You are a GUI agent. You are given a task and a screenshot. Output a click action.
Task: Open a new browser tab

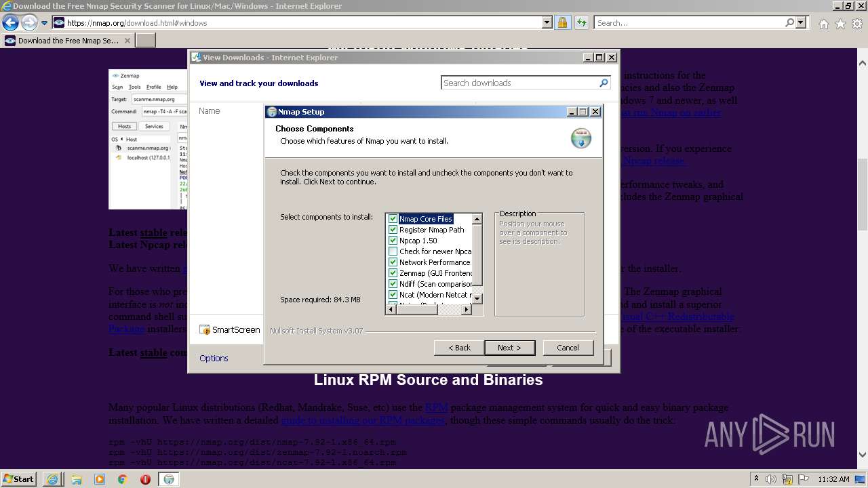pyautogui.click(x=146, y=41)
